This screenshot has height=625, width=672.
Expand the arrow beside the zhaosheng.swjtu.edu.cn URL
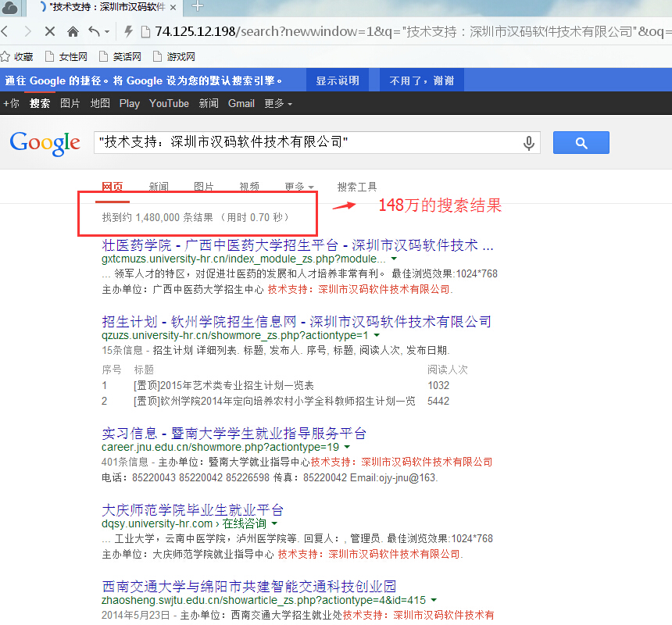pyautogui.click(x=434, y=600)
